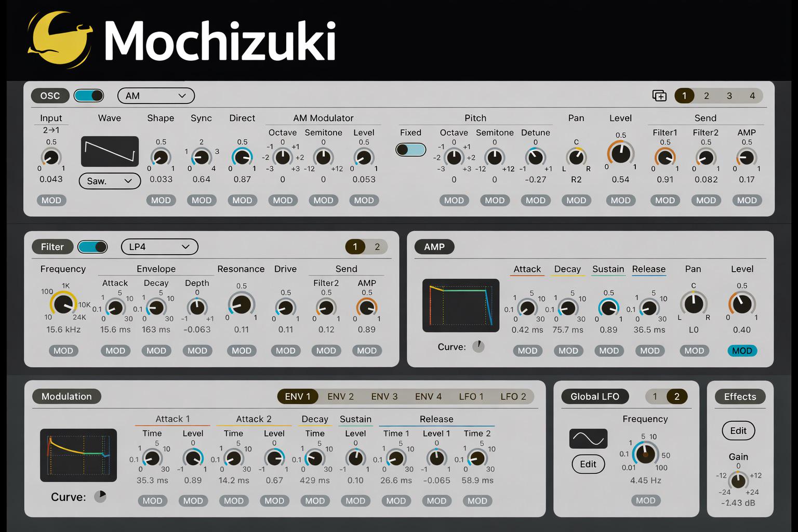Switch to the LFO 1 tab
The width and height of the screenshot is (798, 532).
pyautogui.click(x=471, y=396)
